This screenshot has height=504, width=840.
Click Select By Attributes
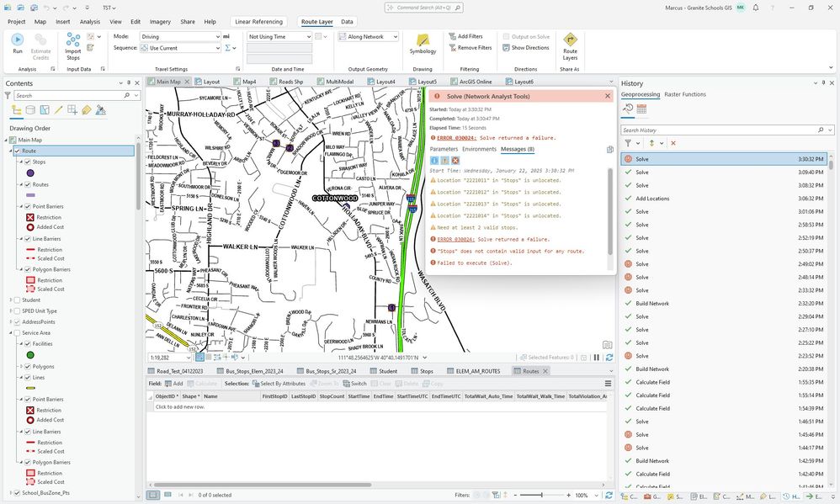point(279,384)
